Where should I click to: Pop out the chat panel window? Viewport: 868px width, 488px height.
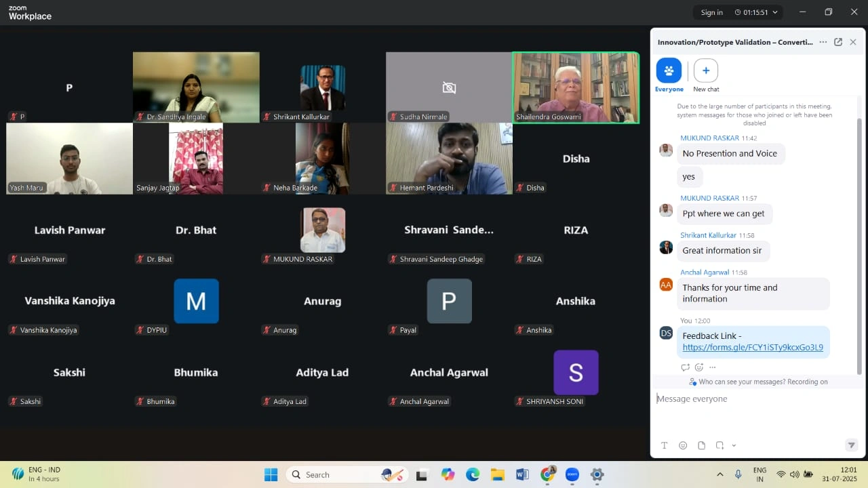tap(838, 42)
